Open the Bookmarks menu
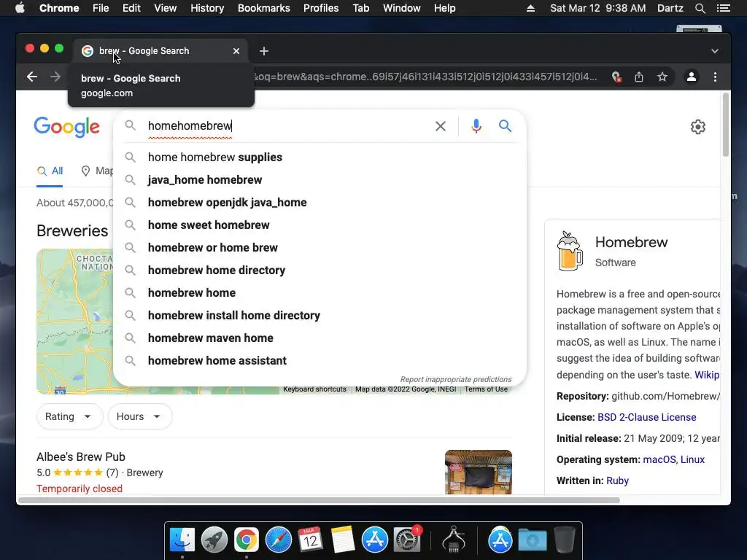The width and height of the screenshot is (747, 560). (264, 8)
